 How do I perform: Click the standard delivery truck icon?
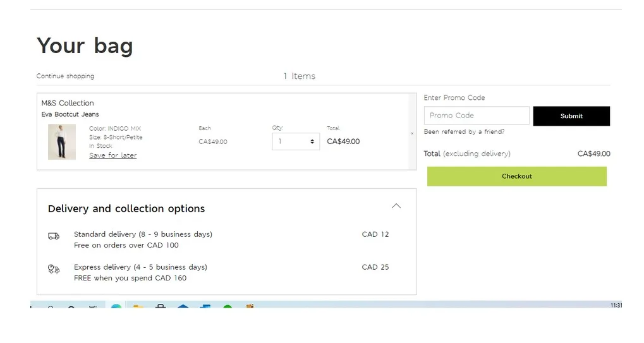tap(54, 236)
